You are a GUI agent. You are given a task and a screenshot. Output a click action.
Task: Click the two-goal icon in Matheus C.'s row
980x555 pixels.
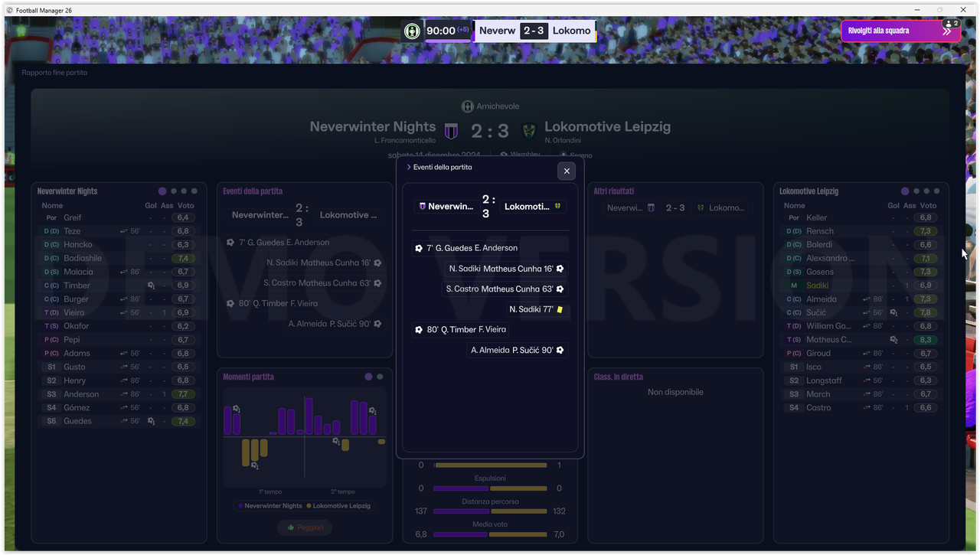click(x=893, y=340)
